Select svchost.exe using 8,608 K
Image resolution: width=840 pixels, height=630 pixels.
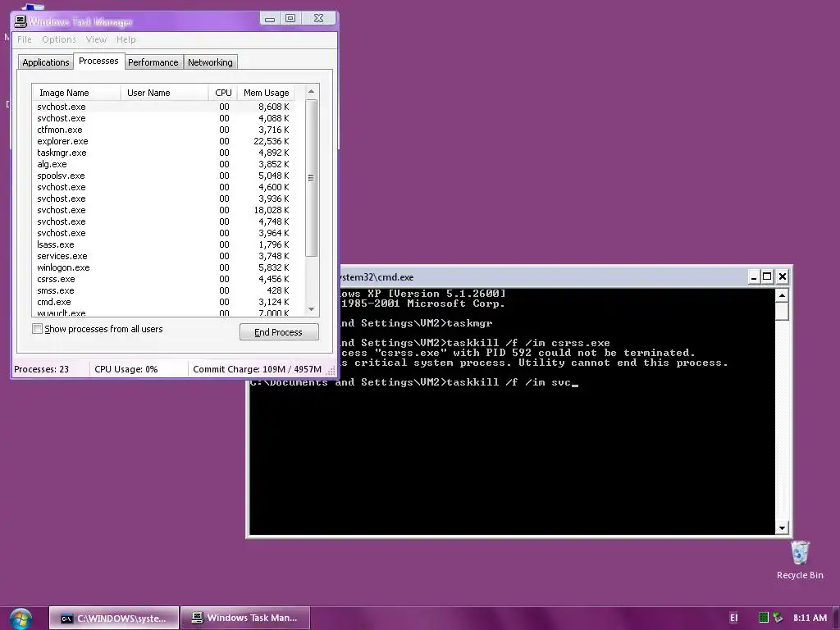coord(163,107)
